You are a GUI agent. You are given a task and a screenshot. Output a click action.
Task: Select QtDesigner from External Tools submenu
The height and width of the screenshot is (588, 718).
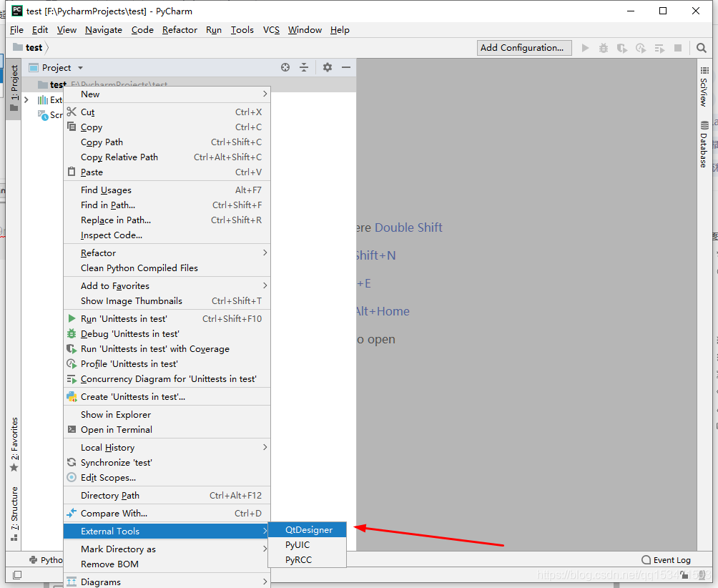308,530
